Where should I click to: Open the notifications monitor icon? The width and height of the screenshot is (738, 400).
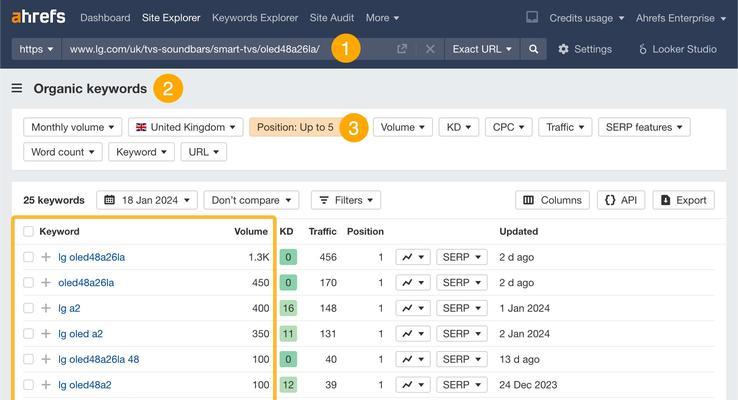click(x=532, y=17)
